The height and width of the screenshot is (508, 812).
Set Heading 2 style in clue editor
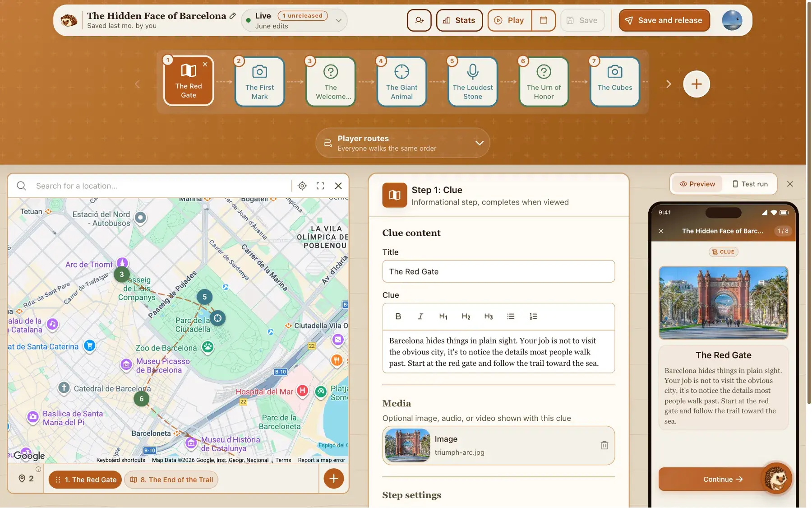click(x=466, y=317)
